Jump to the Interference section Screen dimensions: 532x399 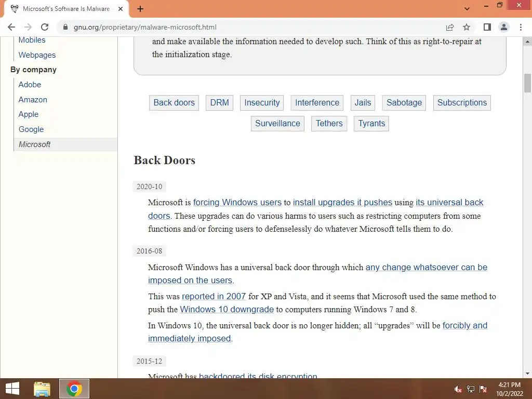pyautogui.click(x=317, y=102)
